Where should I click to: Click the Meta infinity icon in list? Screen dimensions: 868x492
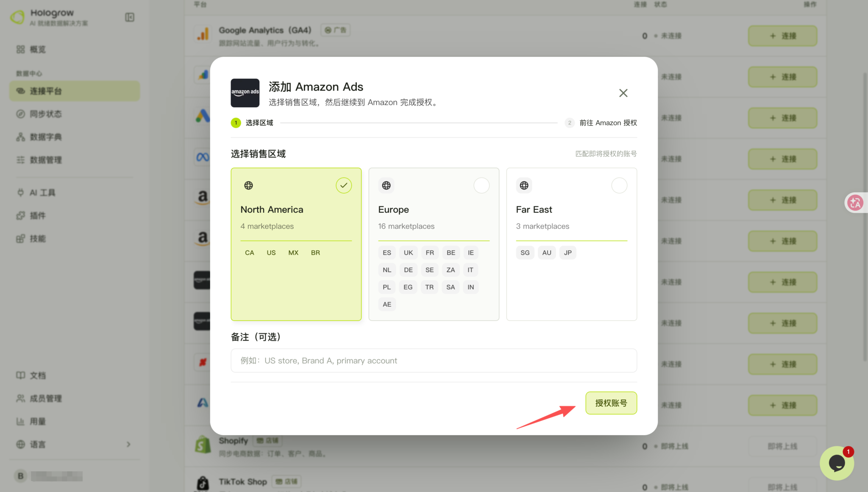tap(203, 157)
